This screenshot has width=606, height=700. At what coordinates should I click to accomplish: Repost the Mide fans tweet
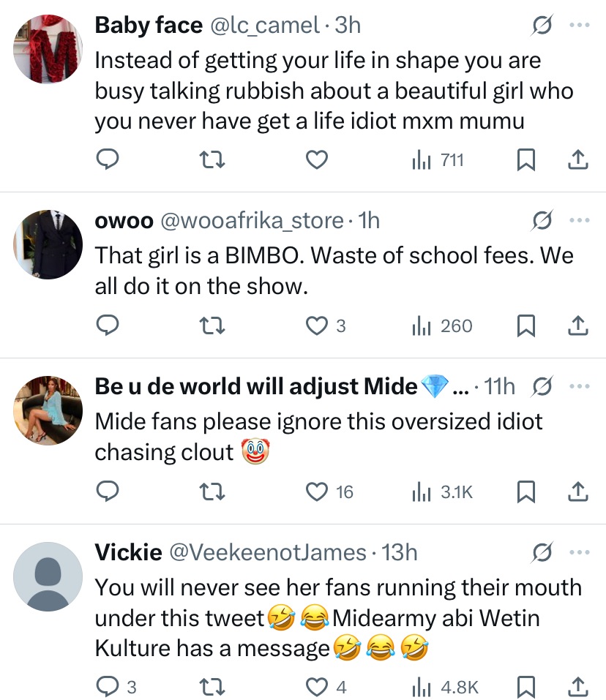(212, 492)
